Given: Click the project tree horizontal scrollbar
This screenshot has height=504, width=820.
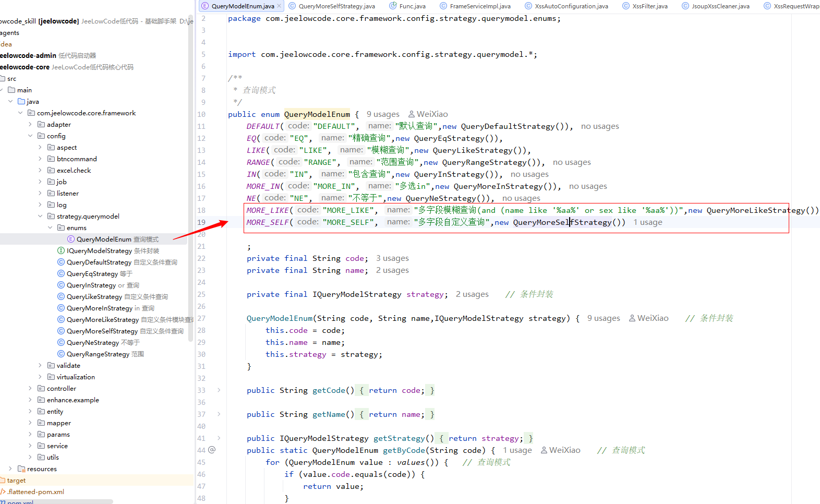Looking at the screenshot, I should pyautogui.click(x=56, y=501).
